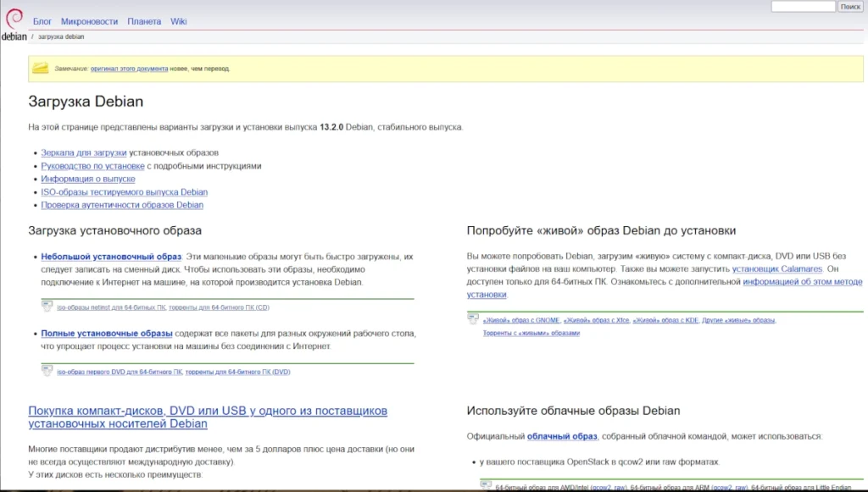Screen dimensions: 868x492
Task: Open the 'облачный образ' link
Action: (562, 436)
